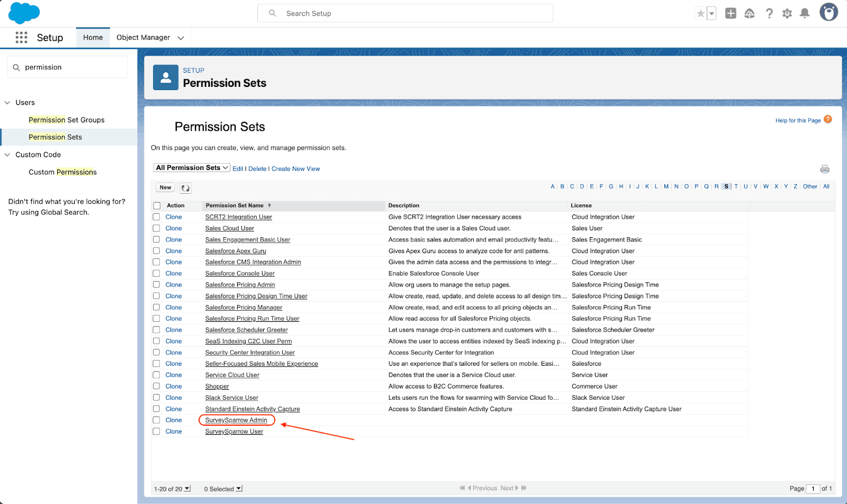Collapse the Users section in sidebar
This screenshot has height=504, width=847.
click(x=7, y=103)
